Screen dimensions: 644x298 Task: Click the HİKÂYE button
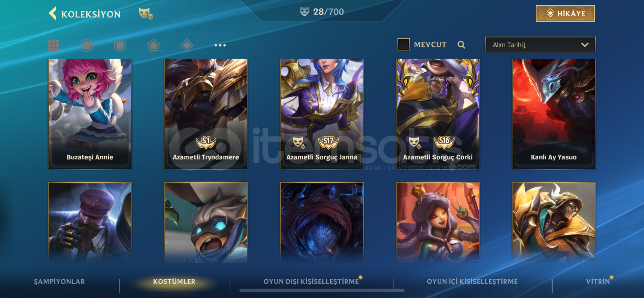[565, 14]
